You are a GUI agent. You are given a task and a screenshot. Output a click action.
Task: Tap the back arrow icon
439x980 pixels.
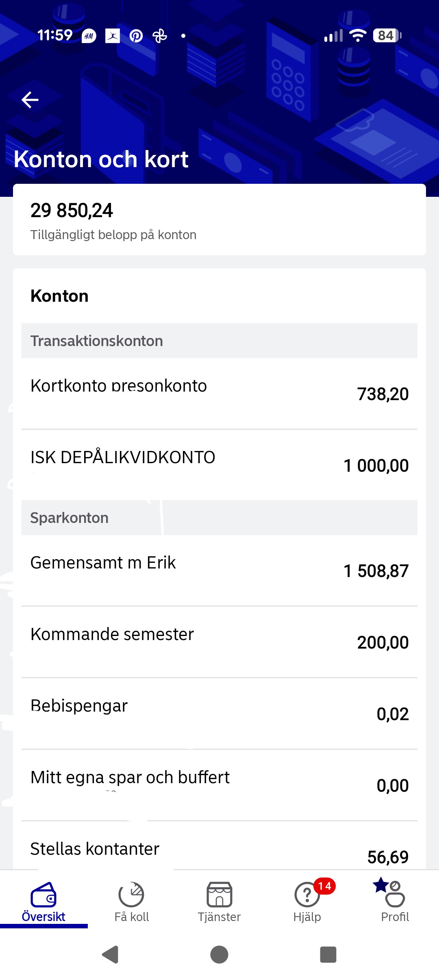(x=30, y=100)
